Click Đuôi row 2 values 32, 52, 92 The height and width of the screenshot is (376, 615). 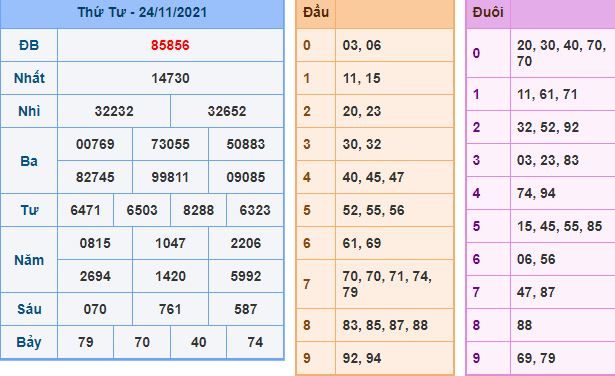(x=548, y=127)
